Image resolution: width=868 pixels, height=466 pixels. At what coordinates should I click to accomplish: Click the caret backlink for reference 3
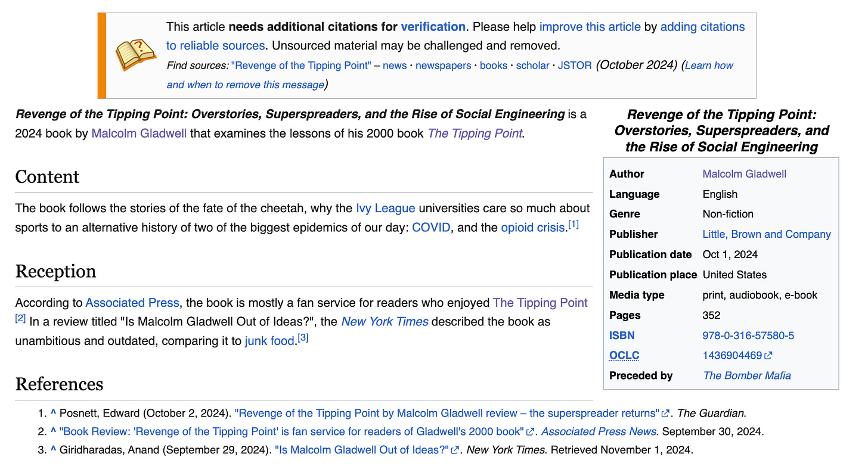coord(54,451)
